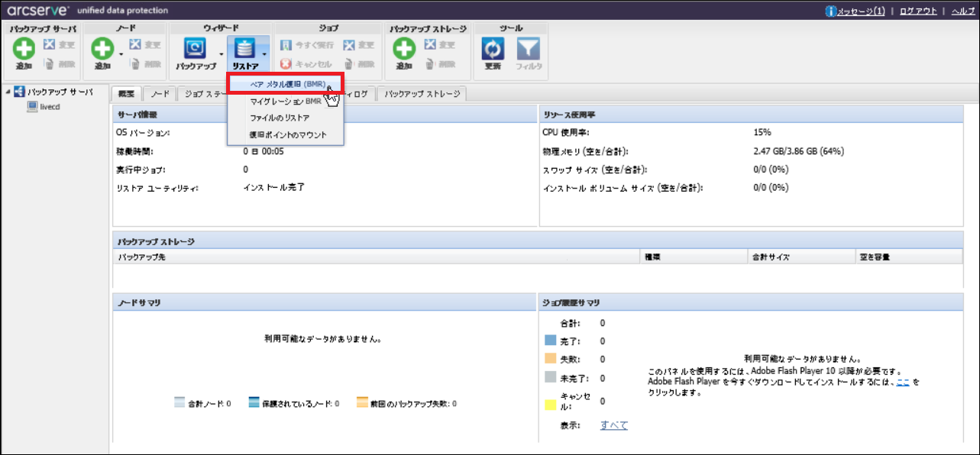
Task: Click the キャンセル job icon
Action: pos(286,64)
